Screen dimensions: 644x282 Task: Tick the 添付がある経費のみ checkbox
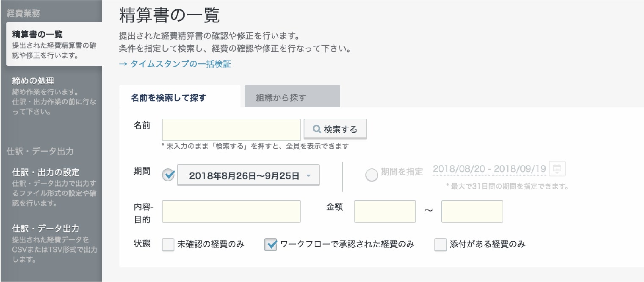pyautogui.click(x=441, y=245)
